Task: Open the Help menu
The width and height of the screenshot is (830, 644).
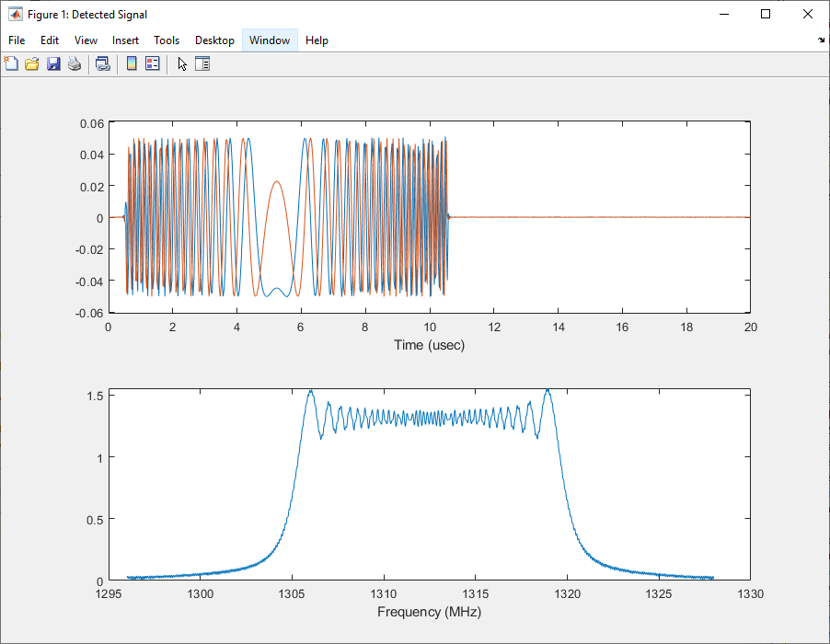Action: coord(317,40)
